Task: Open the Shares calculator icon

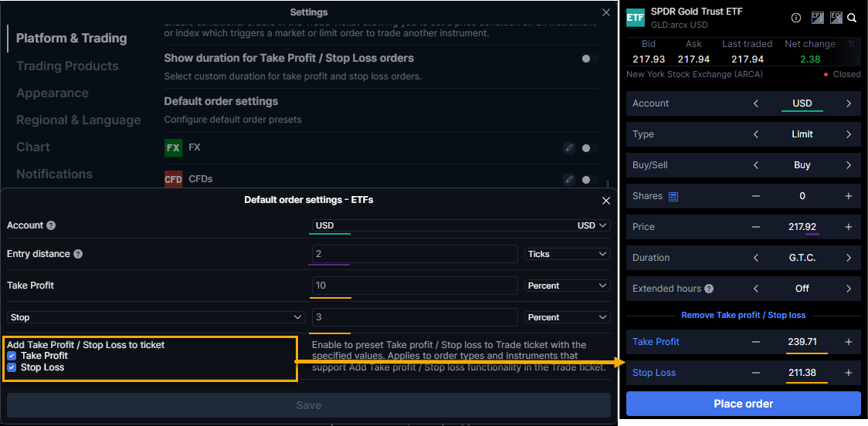Action: 673,196
